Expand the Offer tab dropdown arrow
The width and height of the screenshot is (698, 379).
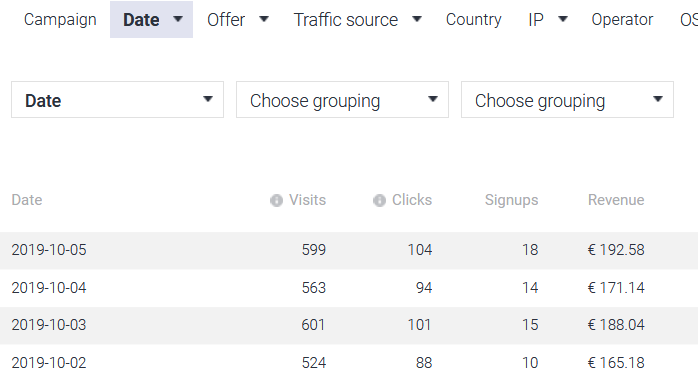pyautogui.click(x=264, y=19)
